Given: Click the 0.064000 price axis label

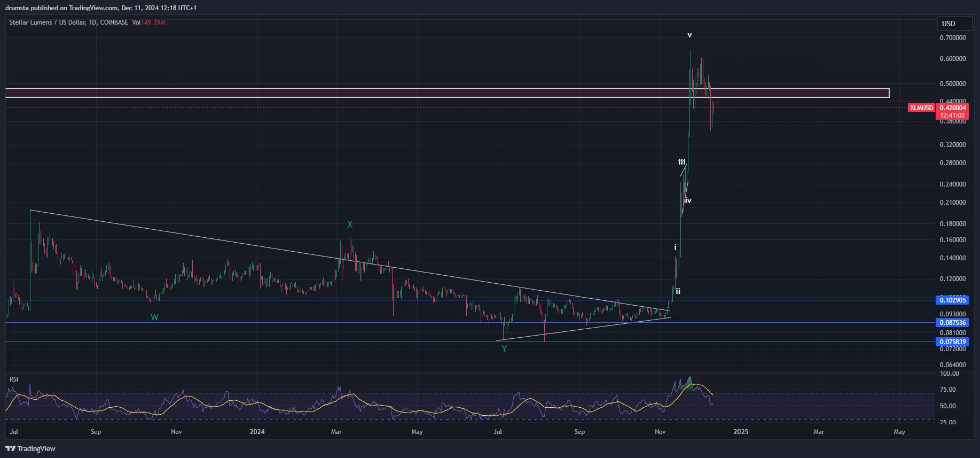Looking at the screenshot, I should (x=953, y=365).
